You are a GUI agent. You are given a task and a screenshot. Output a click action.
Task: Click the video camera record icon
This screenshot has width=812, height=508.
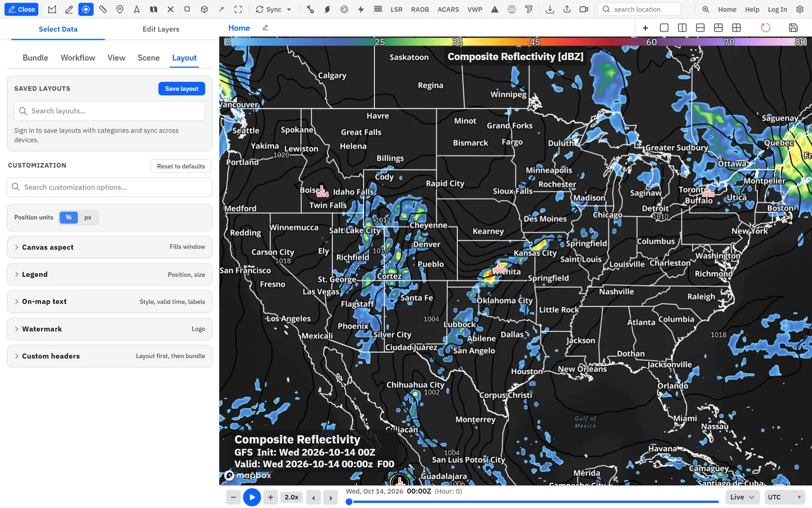point(584,9)
